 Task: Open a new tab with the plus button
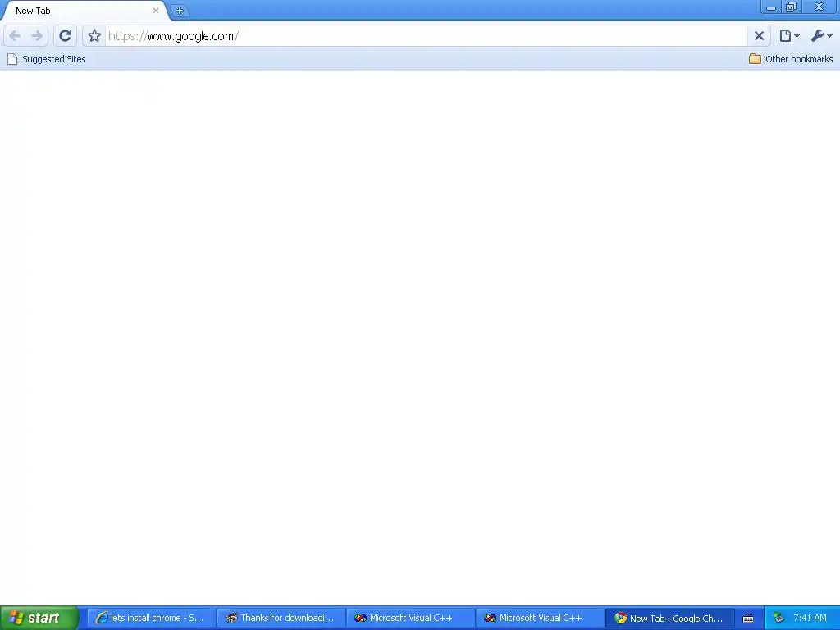click(x=180, y=10)
